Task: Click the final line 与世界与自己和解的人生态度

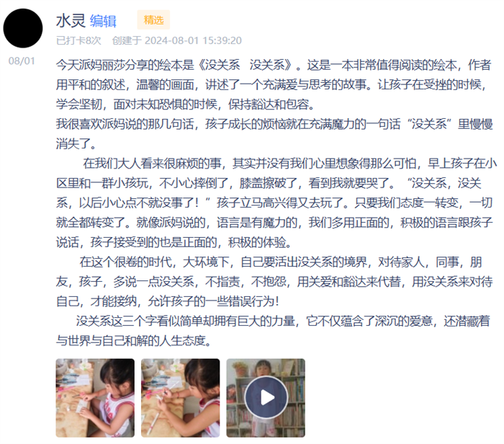Action: [135, 340]
